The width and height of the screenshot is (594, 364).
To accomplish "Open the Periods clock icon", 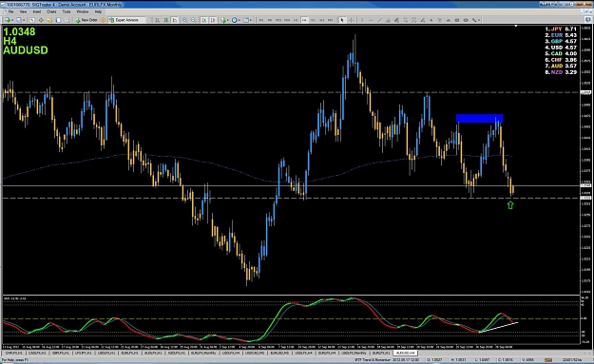I will [x=234, y=20].
